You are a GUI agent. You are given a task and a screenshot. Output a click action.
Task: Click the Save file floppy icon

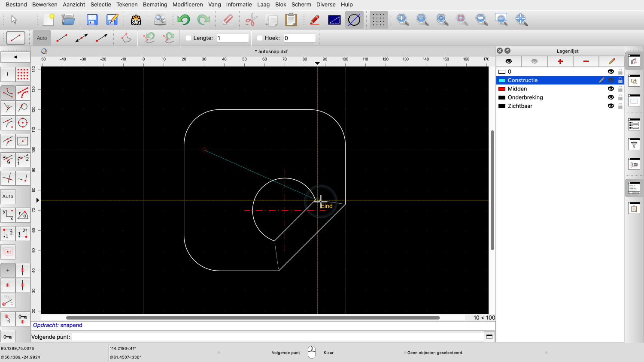coord(92,20)
